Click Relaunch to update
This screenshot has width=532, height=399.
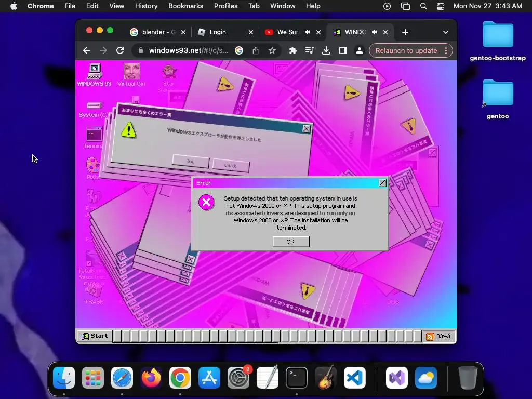(406, 50)
